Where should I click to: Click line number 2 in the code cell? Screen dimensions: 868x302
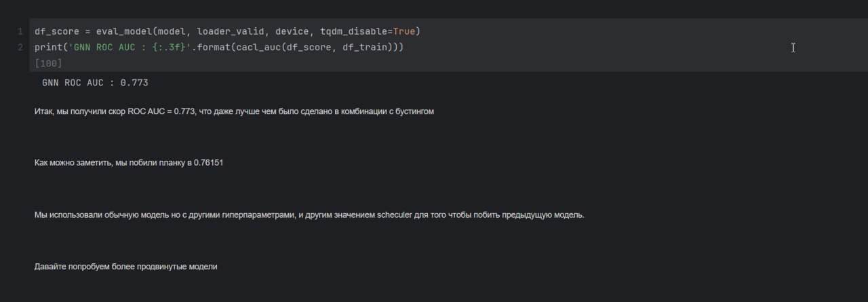(20, 48)
